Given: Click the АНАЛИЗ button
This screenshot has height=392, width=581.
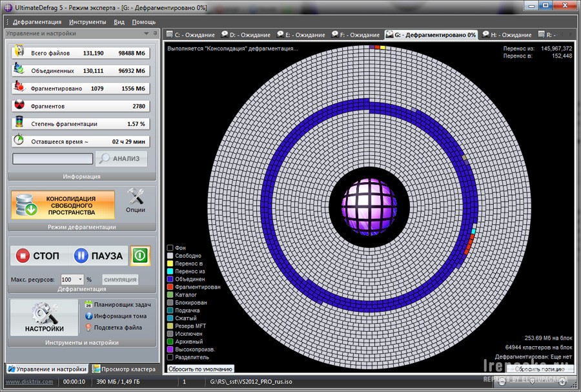Looking at the screenshot, I should pyautogui.click(x=121, y=159).
